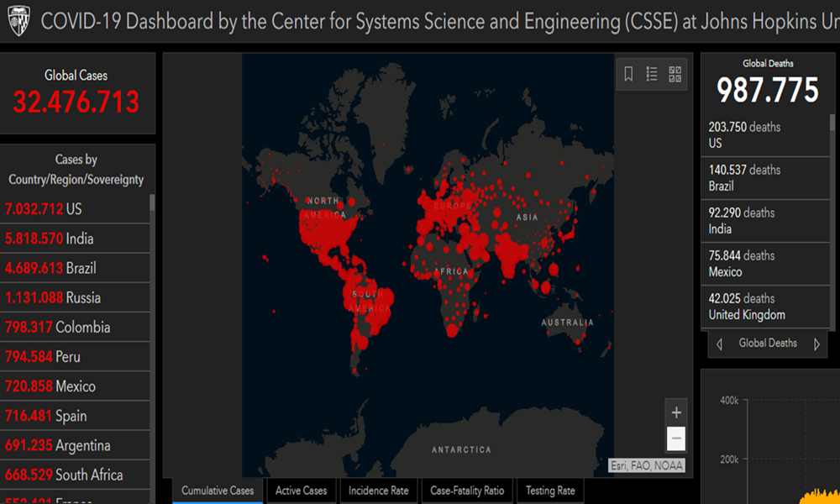
Task: Go to previous panel with left arrow
Action: tap(719, 344)
